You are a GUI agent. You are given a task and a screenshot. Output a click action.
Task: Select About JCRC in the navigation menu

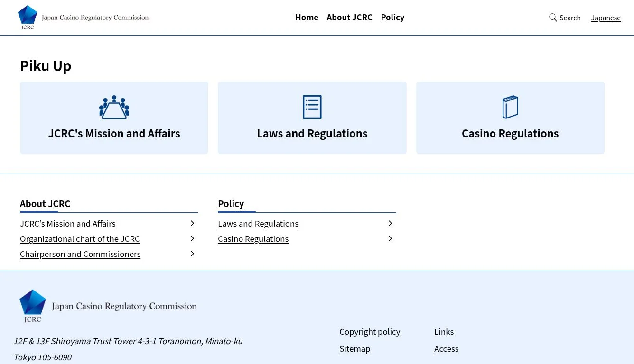[x=349, y=17]
